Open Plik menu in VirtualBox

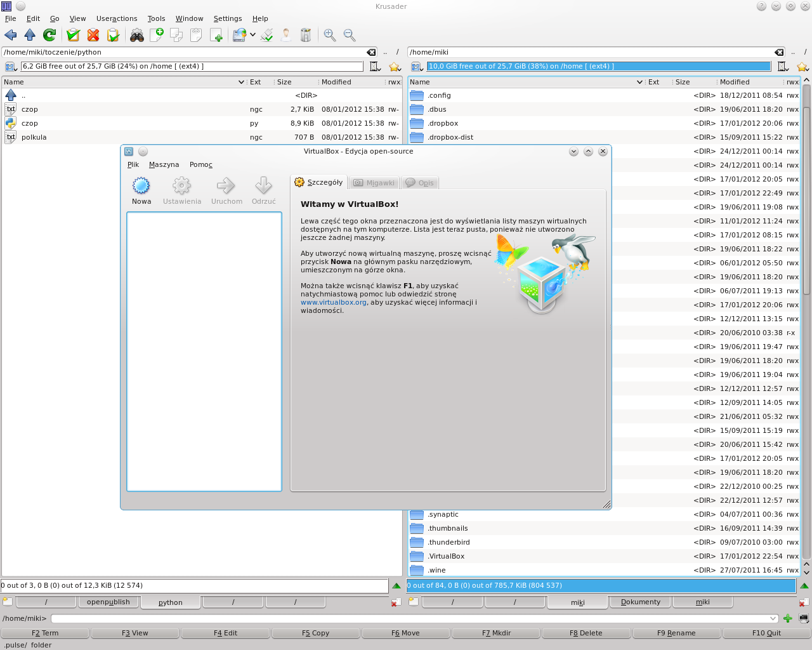tap(133, 164)
